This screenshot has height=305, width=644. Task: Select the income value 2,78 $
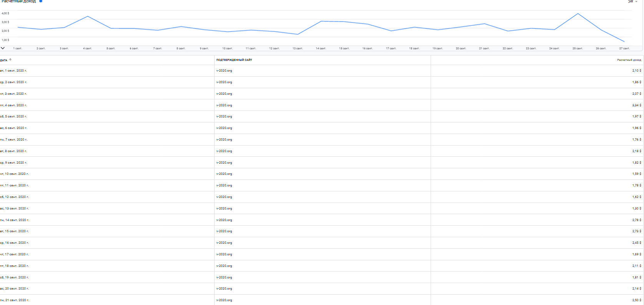point(637,220)
